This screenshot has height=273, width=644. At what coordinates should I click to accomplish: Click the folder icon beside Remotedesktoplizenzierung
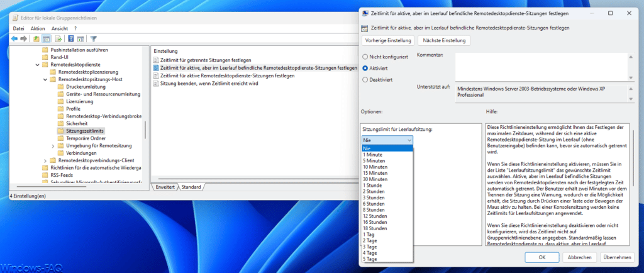pyautogui.click(x=53, y=72)
